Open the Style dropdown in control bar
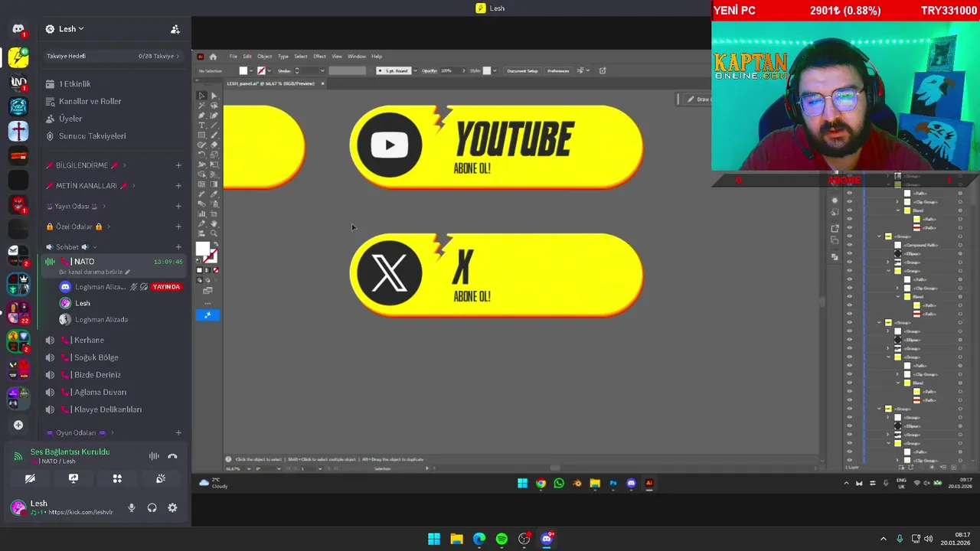Screen dimensions: 980x551 [495, 70]
